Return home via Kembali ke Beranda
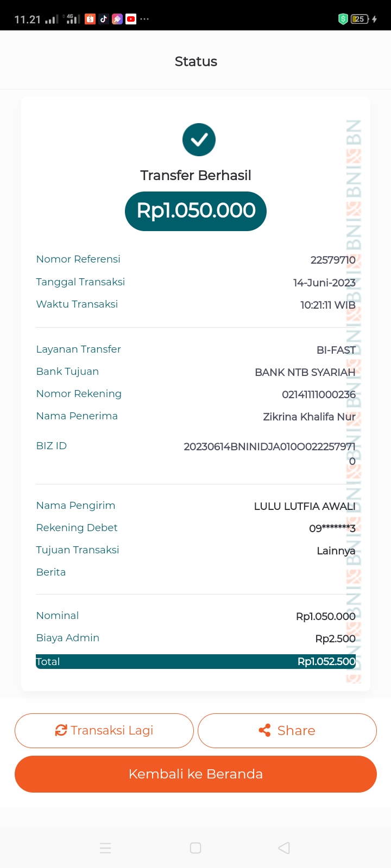This screenshot has width=391, height=868. [195, 774]
